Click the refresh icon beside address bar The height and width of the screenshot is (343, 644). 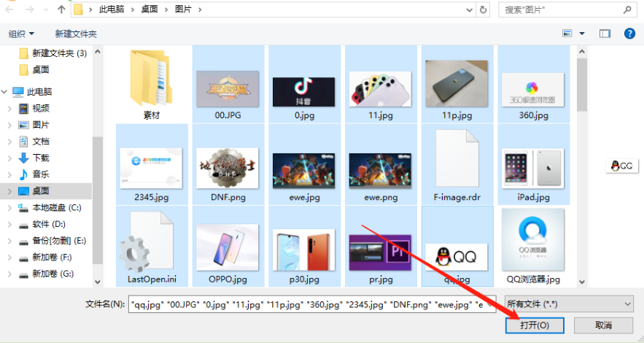click(484, 11)
